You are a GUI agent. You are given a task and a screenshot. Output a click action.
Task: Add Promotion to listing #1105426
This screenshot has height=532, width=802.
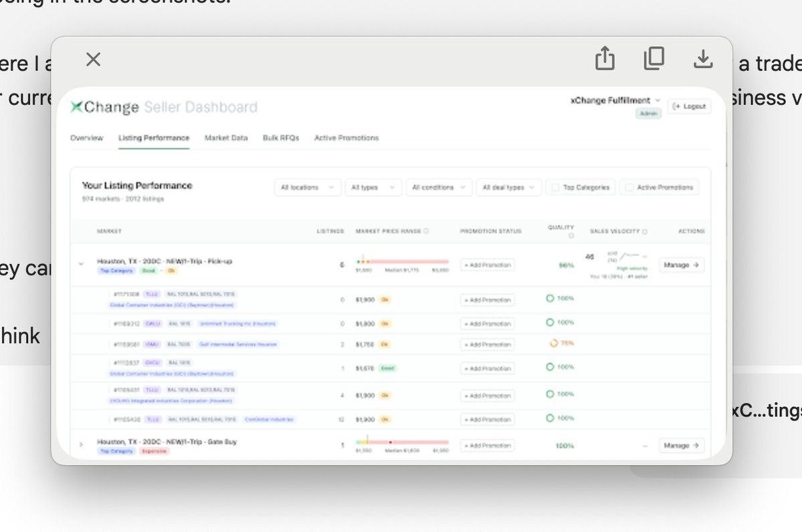pyautogui.click(x=487, y=420)
